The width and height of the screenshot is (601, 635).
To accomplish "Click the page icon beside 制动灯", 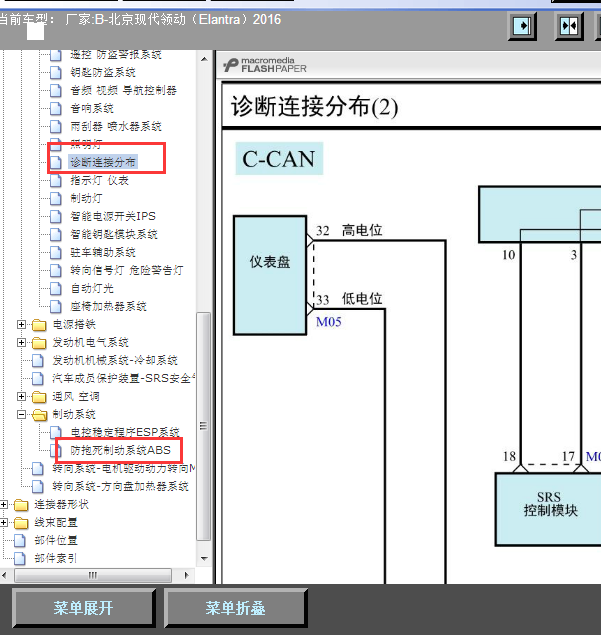I will pos(55,198).
